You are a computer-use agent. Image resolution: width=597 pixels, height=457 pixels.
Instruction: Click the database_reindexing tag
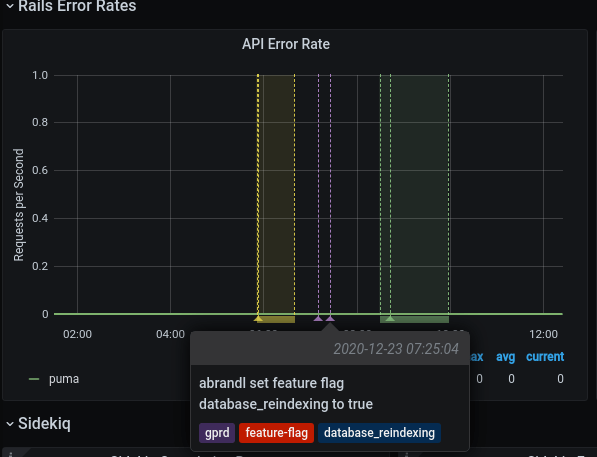[379, 433]
